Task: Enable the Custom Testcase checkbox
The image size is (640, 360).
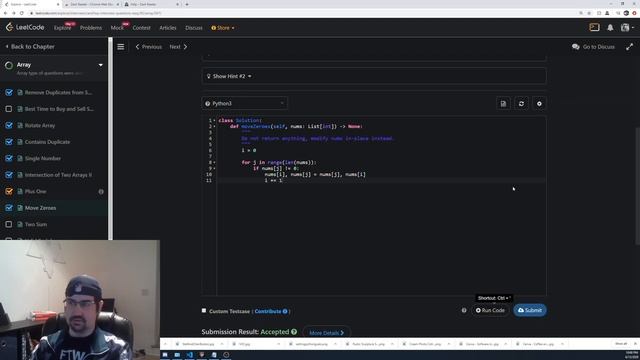Action: [204, 311]
